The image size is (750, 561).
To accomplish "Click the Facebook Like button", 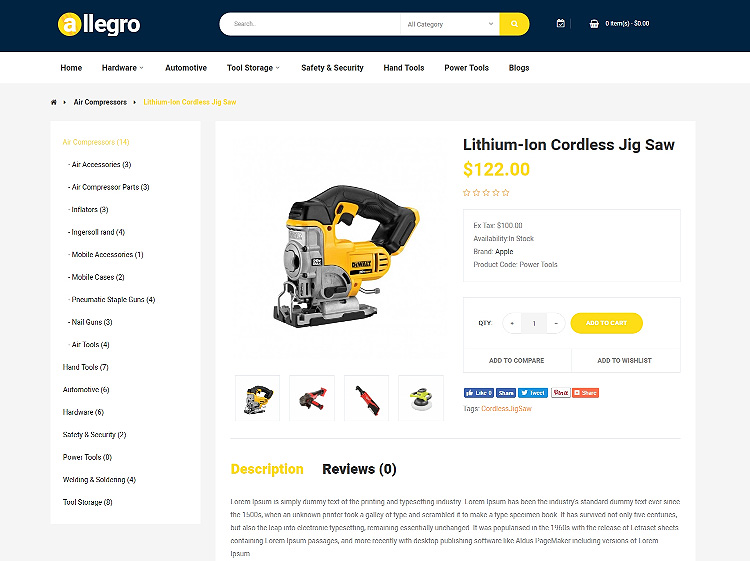I will point(479,393).
